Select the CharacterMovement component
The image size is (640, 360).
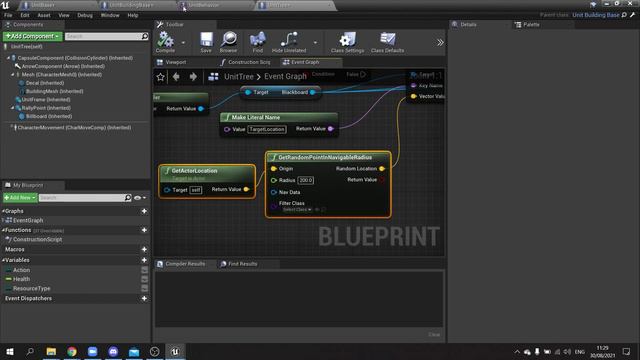[x=74, y=127]
